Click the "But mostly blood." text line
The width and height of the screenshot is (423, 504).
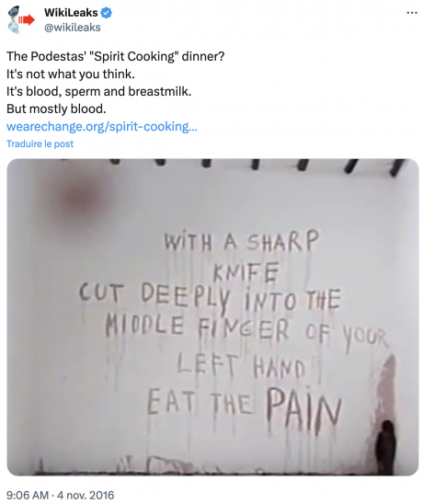click(x=56, y=109)
